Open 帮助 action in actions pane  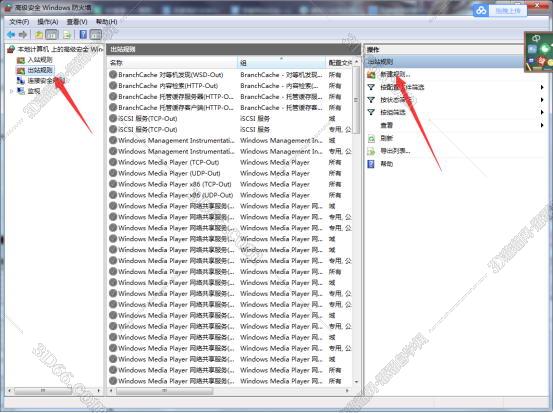pos(387,164)
